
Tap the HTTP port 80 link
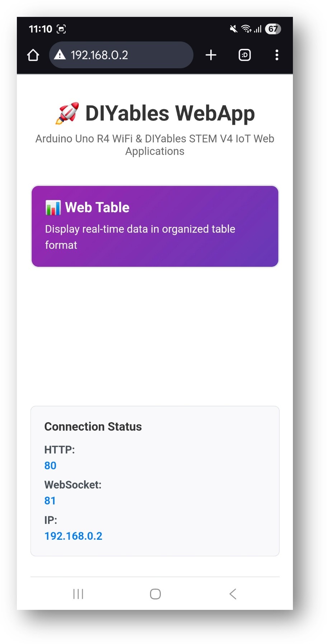tap(50, 465)
